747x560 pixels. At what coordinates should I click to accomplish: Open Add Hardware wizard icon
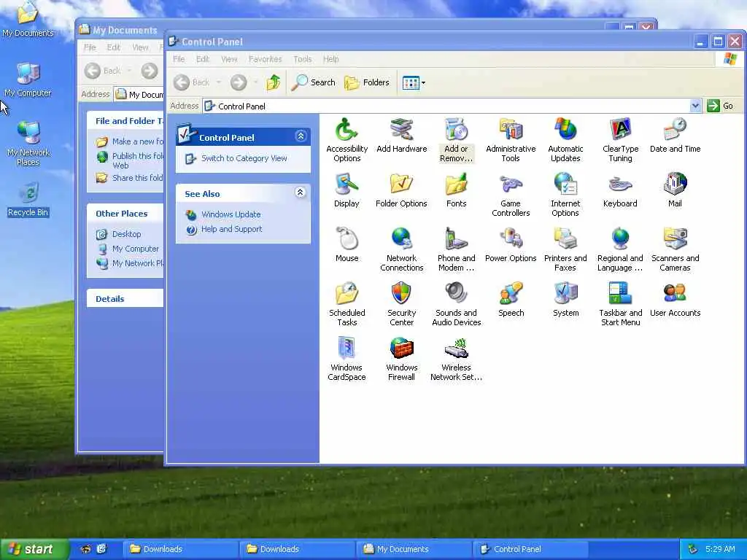point(402,136)
